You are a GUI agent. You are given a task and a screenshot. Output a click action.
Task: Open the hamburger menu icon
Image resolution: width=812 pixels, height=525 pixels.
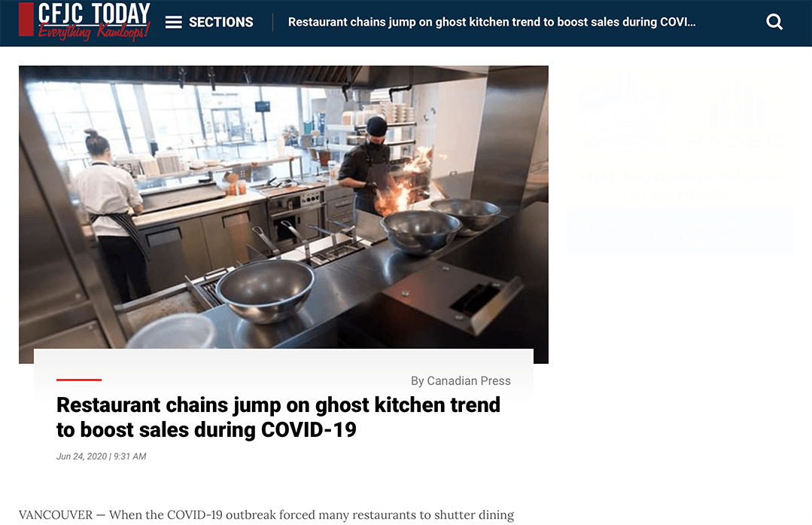pos(174,23)
